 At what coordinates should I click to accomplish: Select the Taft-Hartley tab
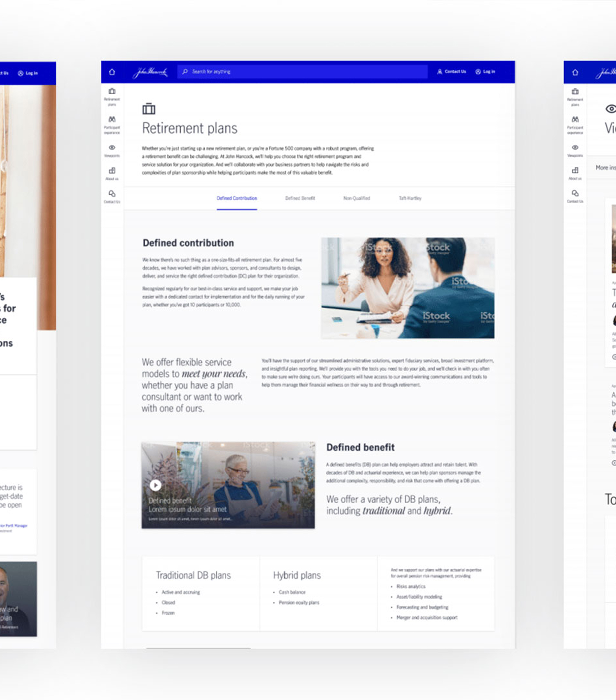[410, 198]
